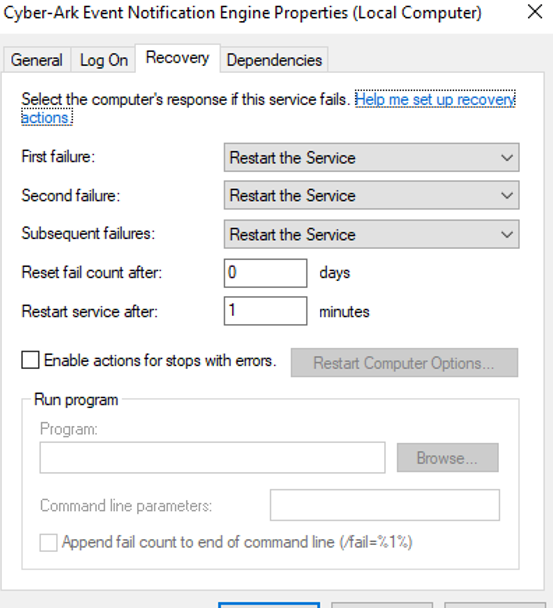Go to the Dependencies tab
The width and height of the screenshot is (553, 608).
pyautogui.click(x=274, y=60)
